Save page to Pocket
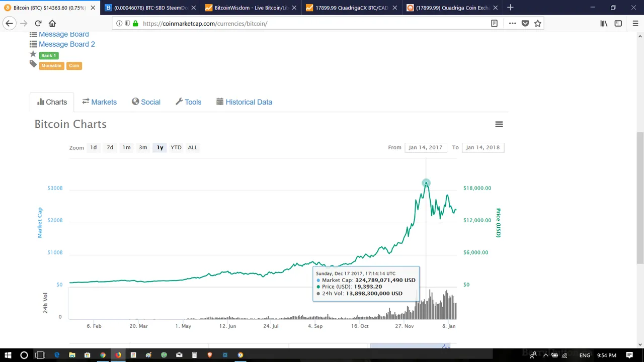The height and width of the screenshot is (362, 644). (x=525, y=24)
